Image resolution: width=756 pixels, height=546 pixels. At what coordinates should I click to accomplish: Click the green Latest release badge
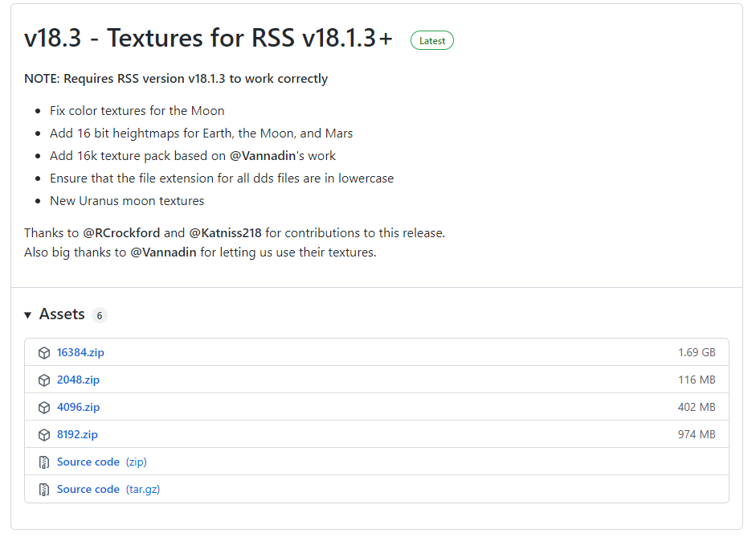(432, 40)
